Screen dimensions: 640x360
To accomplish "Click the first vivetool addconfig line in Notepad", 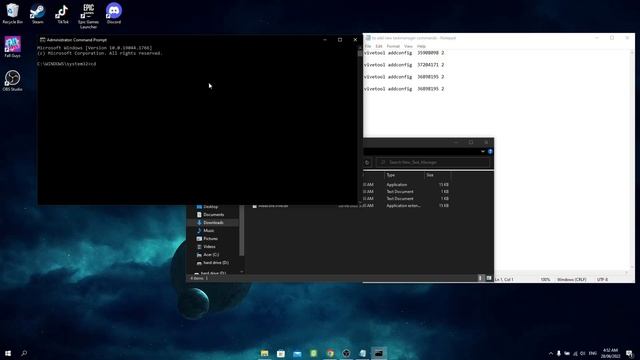I will tap(404, 53).
